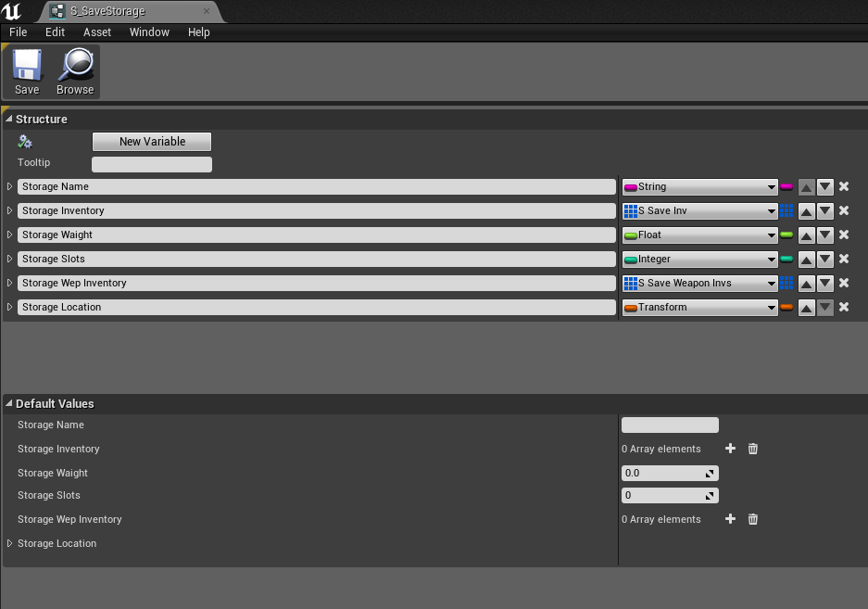Open Integer type dropdown
This screenshot has height=609, width=868.
[x=699, y=260]
